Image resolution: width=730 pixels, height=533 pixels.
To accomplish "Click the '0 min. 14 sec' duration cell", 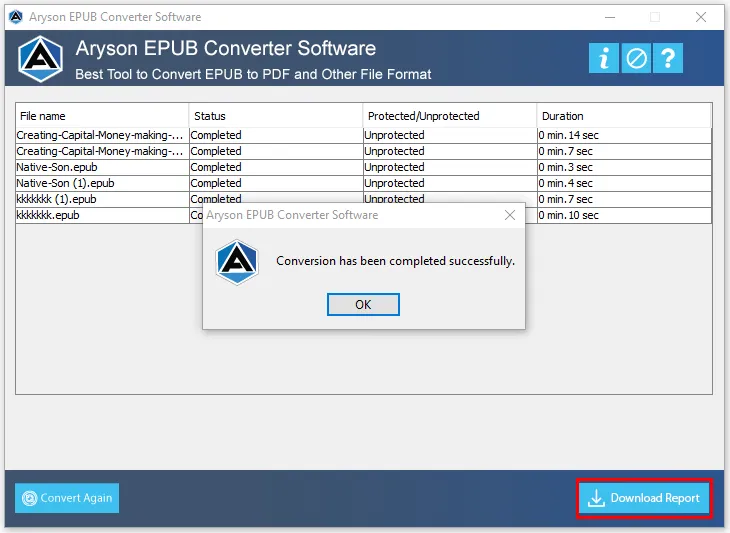I will pos(624,135).
